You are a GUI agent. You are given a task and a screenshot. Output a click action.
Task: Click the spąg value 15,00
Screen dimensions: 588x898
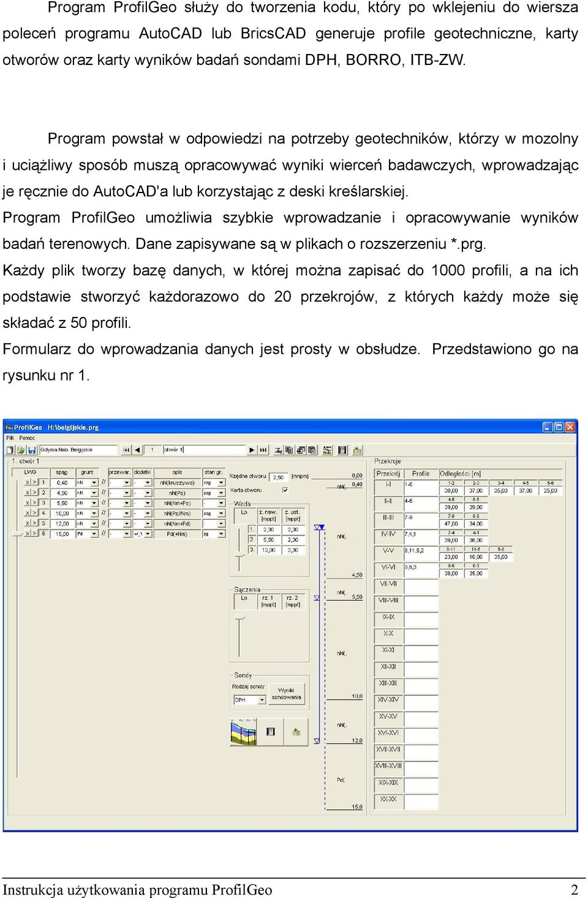[62, 533]
